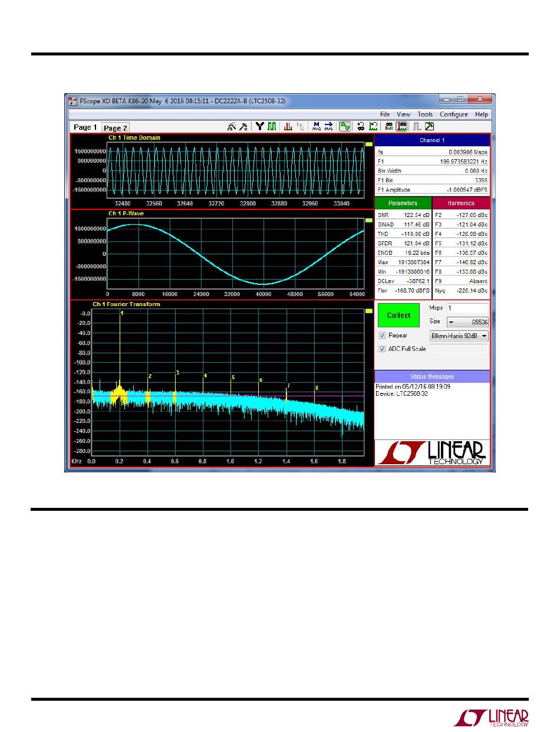Click the green plot with curved arrow icon
This screenshot has width=560, height=732.
[374, 126]
